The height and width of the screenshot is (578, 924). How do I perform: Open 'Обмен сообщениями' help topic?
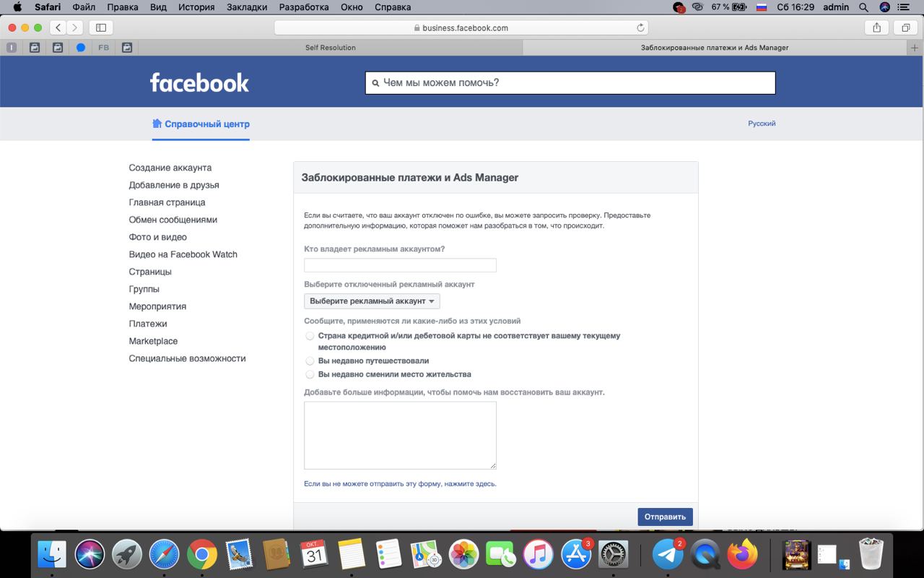[173, 220]
